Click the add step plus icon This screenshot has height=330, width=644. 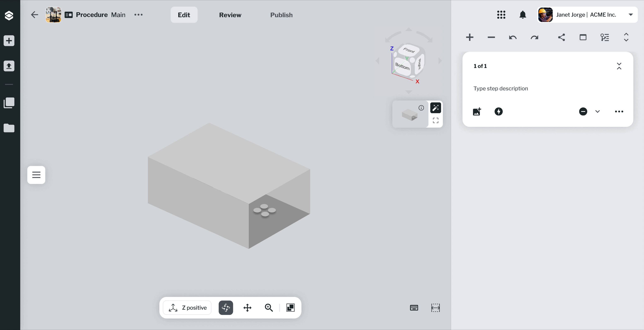469,38
